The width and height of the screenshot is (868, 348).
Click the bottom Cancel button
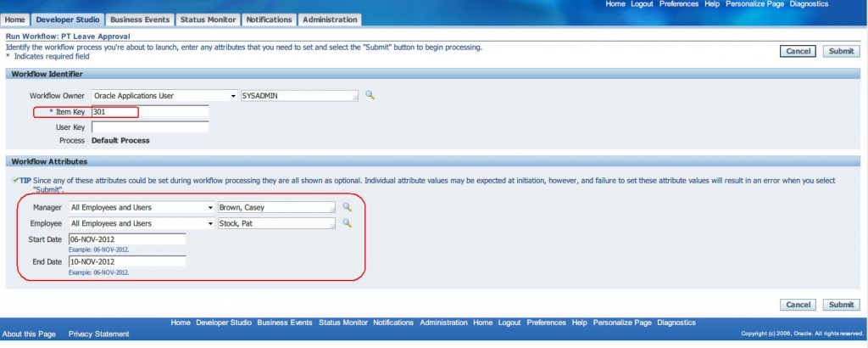coord(798,304)
